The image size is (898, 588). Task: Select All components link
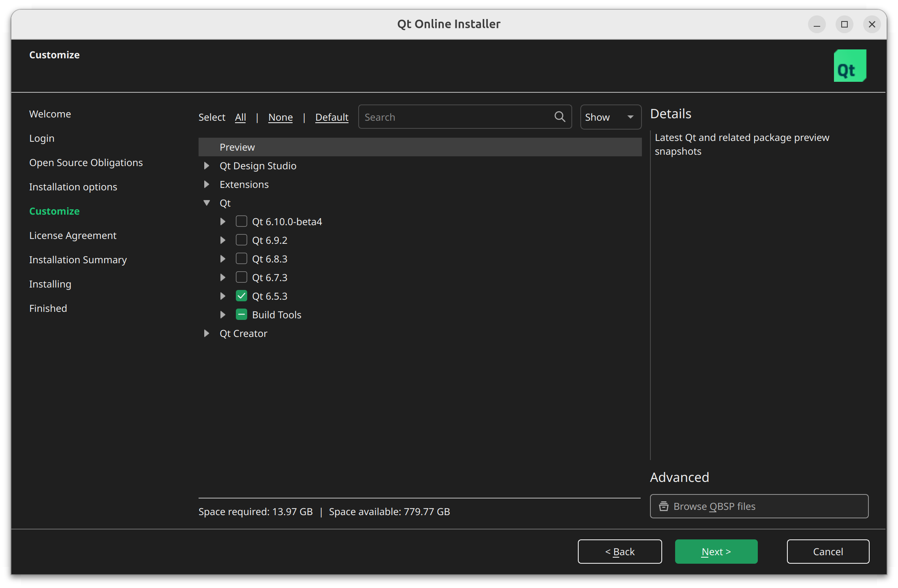240,117
